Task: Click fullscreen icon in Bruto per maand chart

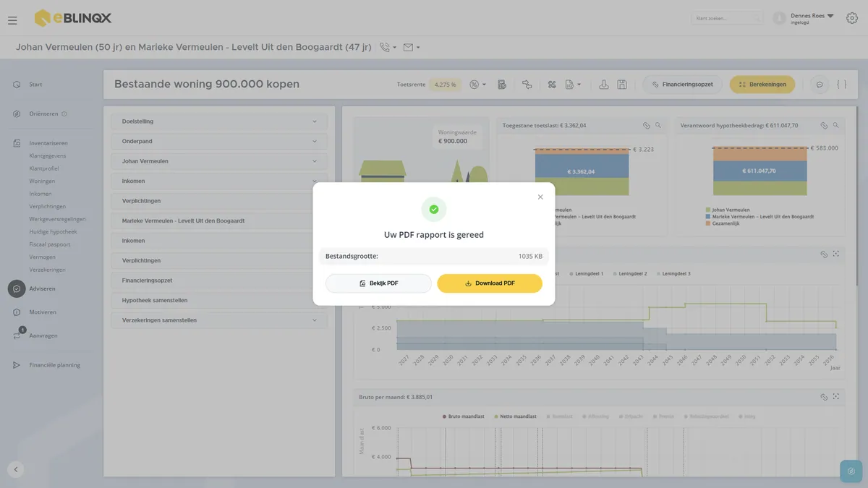Action: coord(835,397)
